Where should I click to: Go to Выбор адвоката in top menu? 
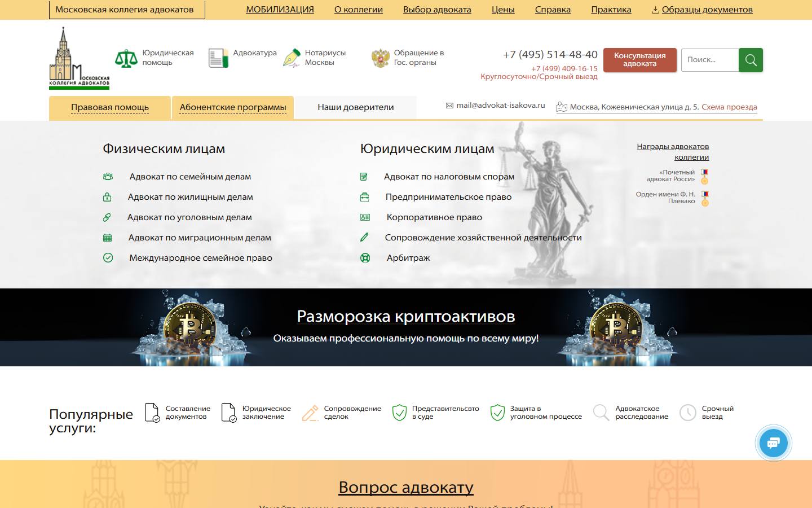[x=437, y=10]
